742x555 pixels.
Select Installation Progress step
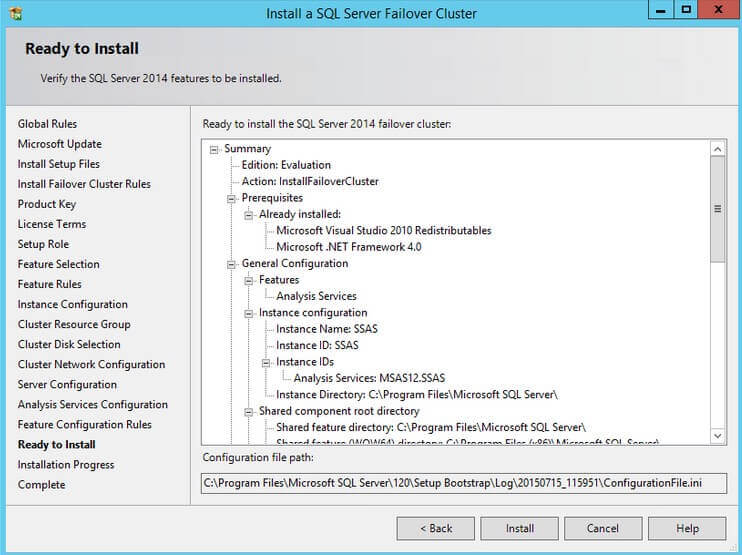click(x=66, y=465)
